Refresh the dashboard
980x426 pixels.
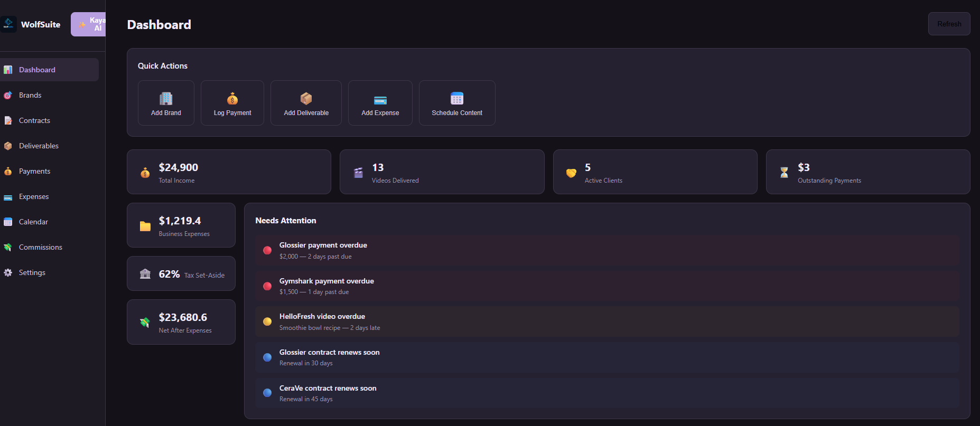[949, 24]
